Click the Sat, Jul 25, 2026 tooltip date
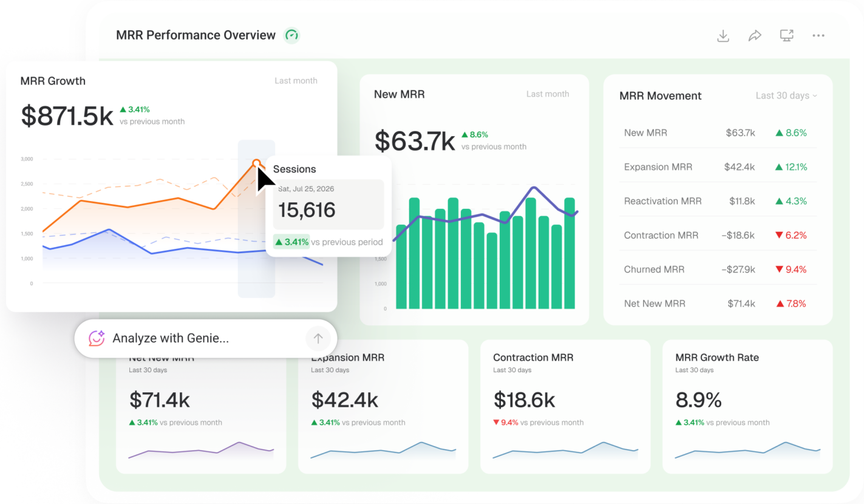The image size is (864, 504). point(306,189)
